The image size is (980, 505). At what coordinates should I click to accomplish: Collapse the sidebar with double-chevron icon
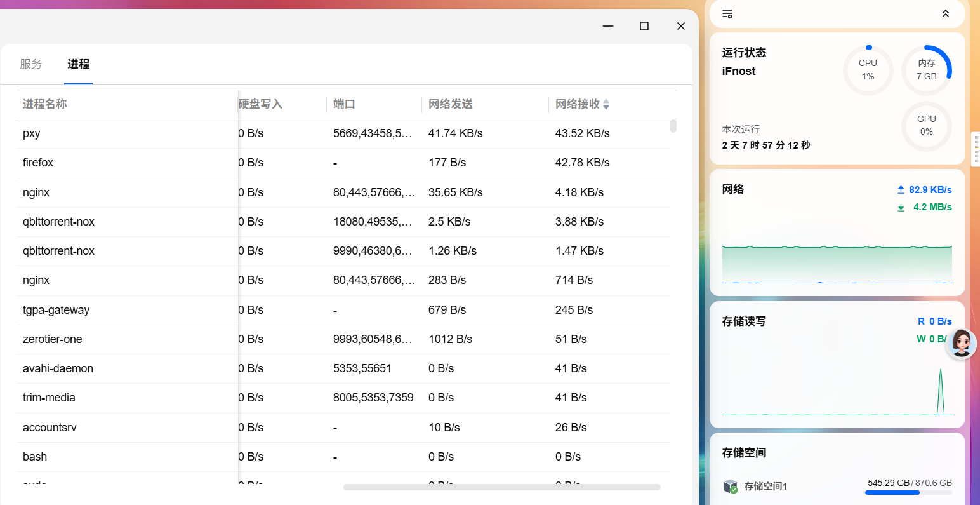(946, 13)
